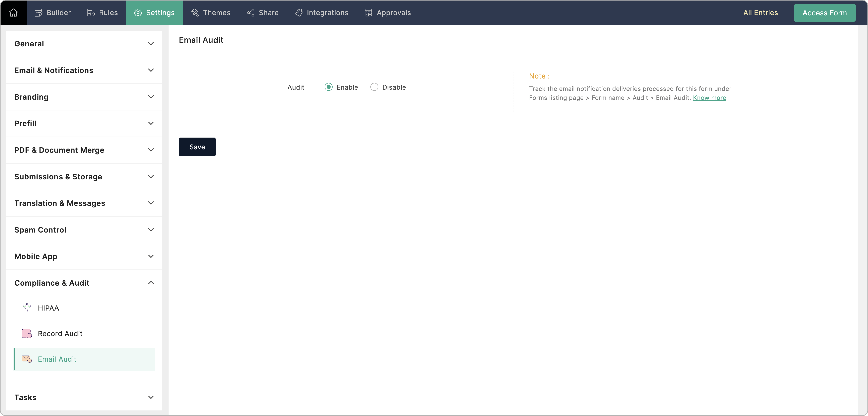
Task: Collapse the Compliance & Audit chevron
Action: [x=151, y=283]
